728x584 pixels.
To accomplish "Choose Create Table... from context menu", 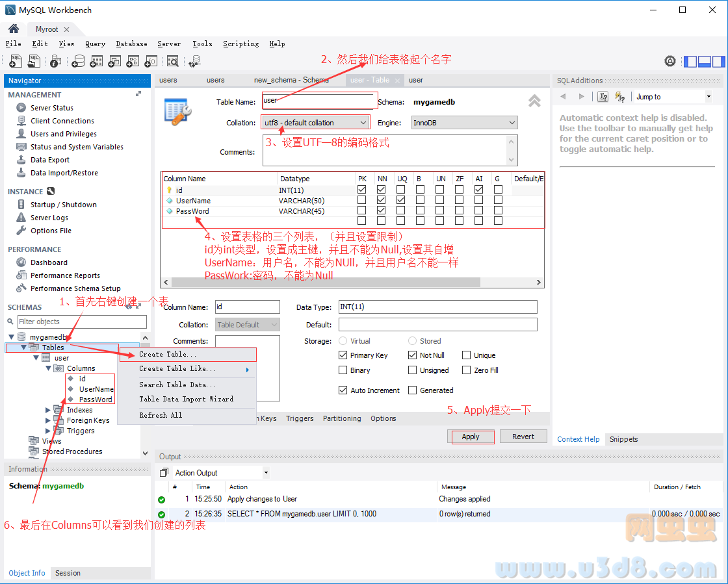I will click(188, 355).
